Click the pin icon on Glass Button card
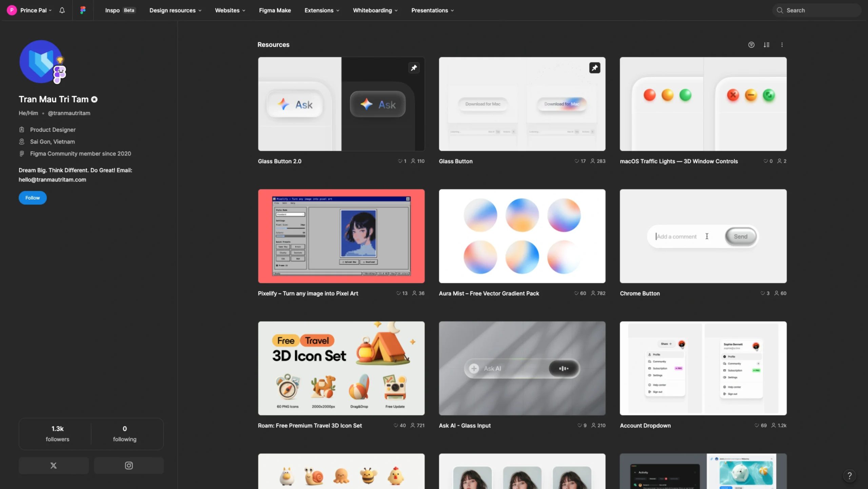 click(x=595, y=68)
